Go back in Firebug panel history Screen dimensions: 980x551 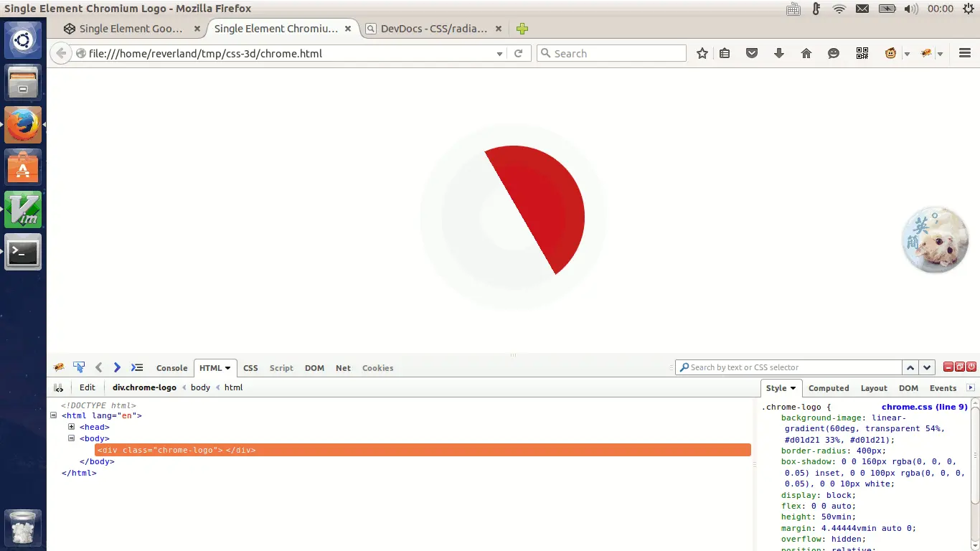(x=98, y=367)
